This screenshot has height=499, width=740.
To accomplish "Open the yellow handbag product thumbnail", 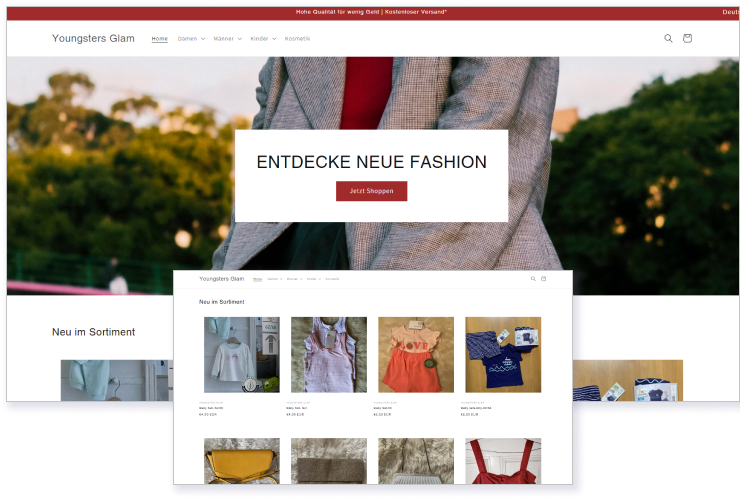I will 242,461.
